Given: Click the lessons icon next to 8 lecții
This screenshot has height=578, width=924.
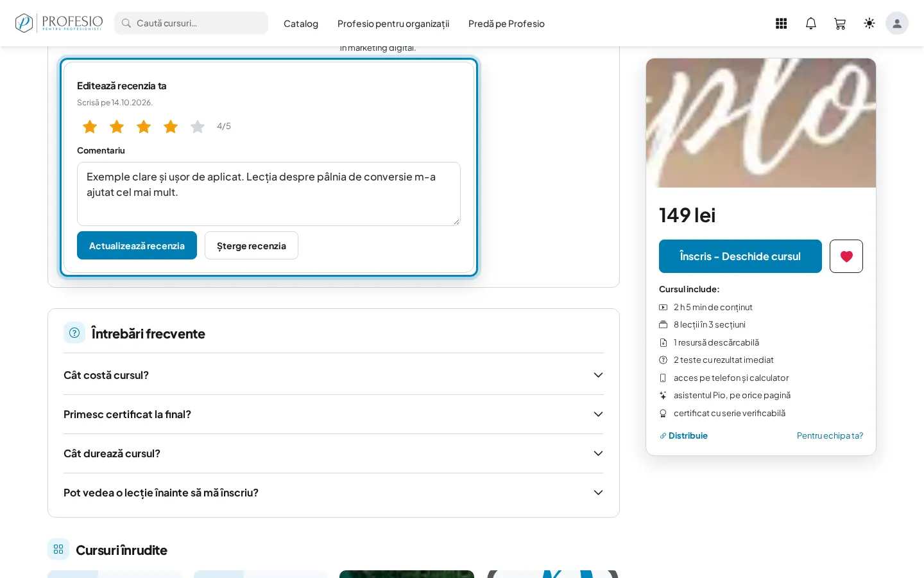Looking at the screenshot, I should click(663, 325).
